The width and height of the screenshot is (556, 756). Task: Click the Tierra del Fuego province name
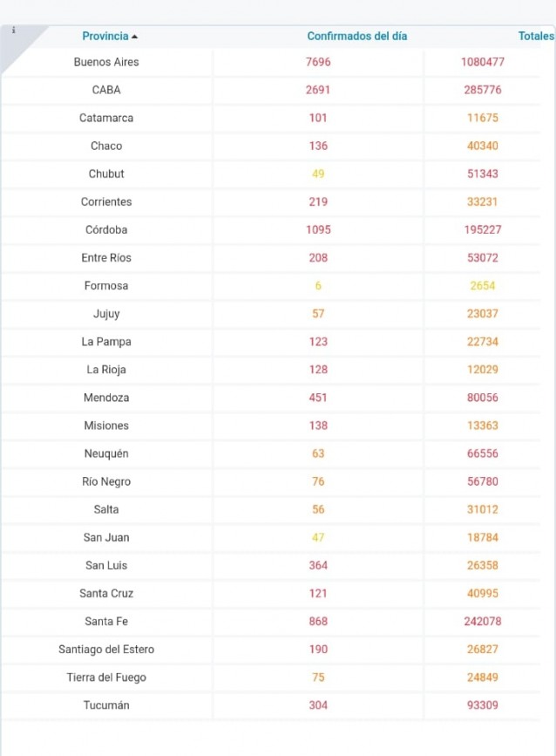click(106, 677)
